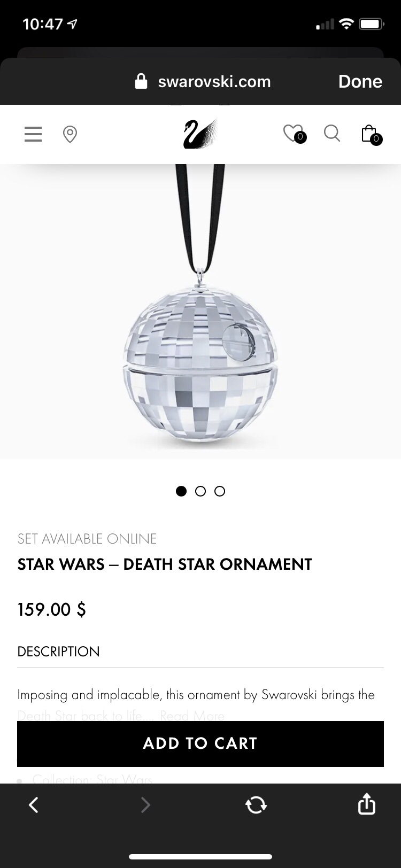Image resolution: width=401 pixels, height=868 pixels.
Task: Select the first image carousel dot
Action: [181, 491]
